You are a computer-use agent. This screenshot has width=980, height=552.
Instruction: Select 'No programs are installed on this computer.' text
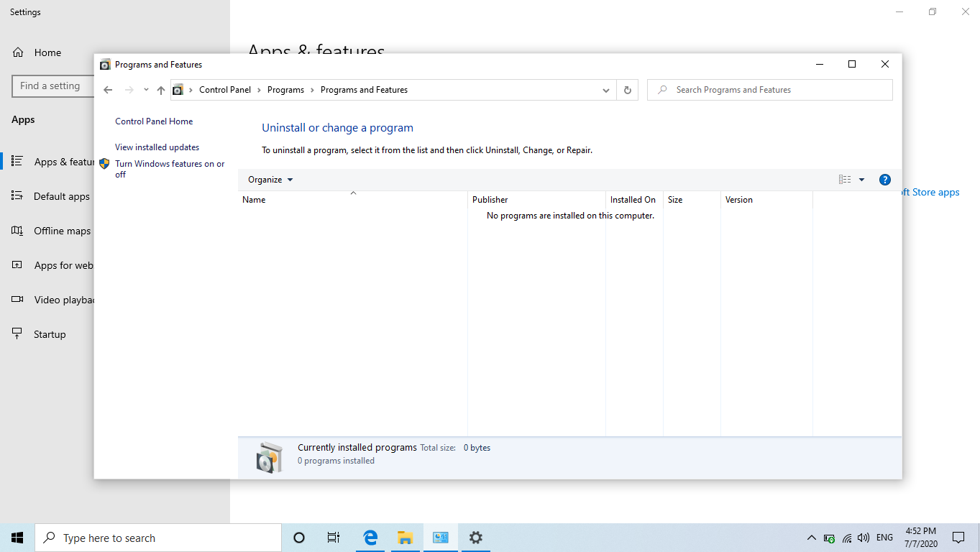tap(570, 216)
